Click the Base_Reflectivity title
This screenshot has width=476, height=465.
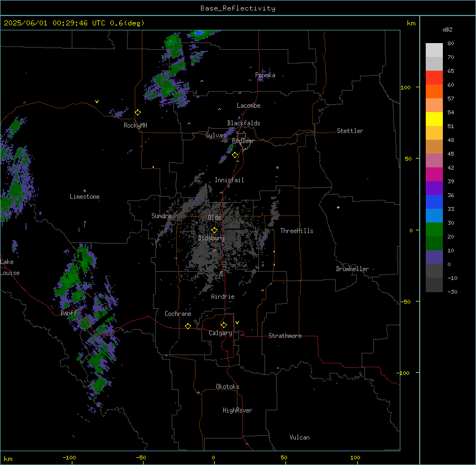(x=238, y=8)
